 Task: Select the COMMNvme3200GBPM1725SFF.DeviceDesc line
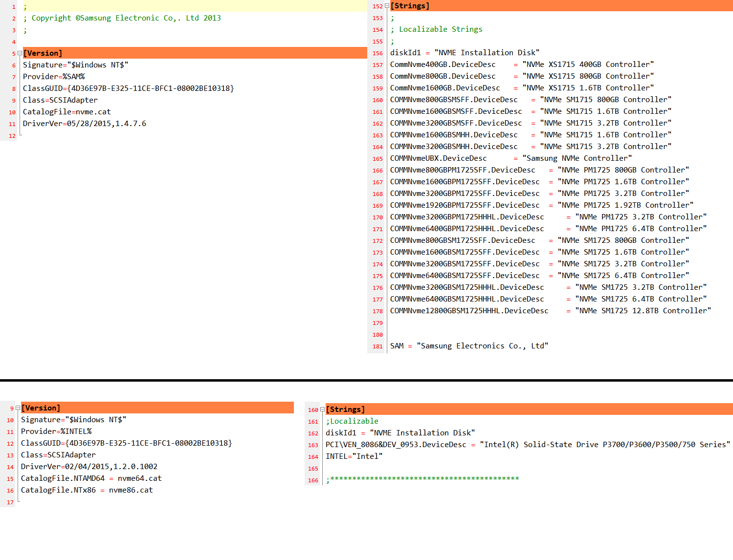[540, 194]
